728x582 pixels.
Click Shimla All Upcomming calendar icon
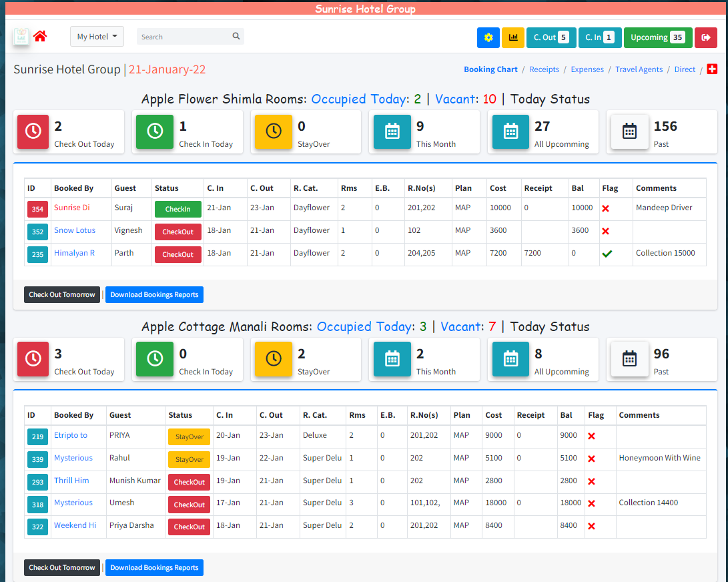point(510,131)
